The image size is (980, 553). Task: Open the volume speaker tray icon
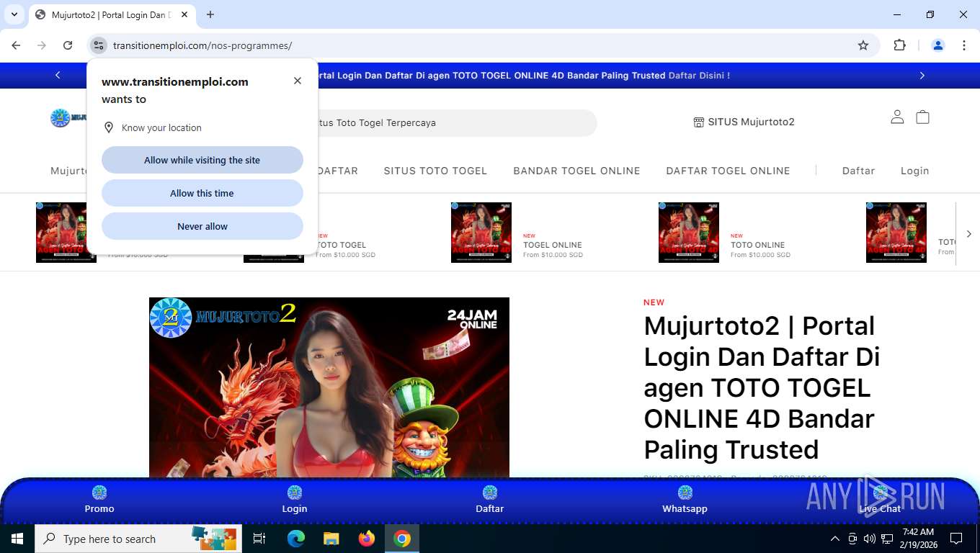870,539
